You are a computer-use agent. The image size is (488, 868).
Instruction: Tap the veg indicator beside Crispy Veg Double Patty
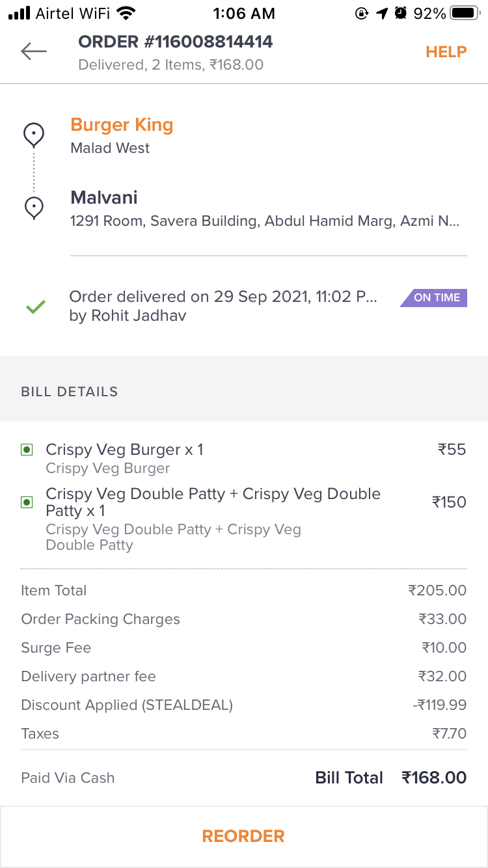pos(27,502)
